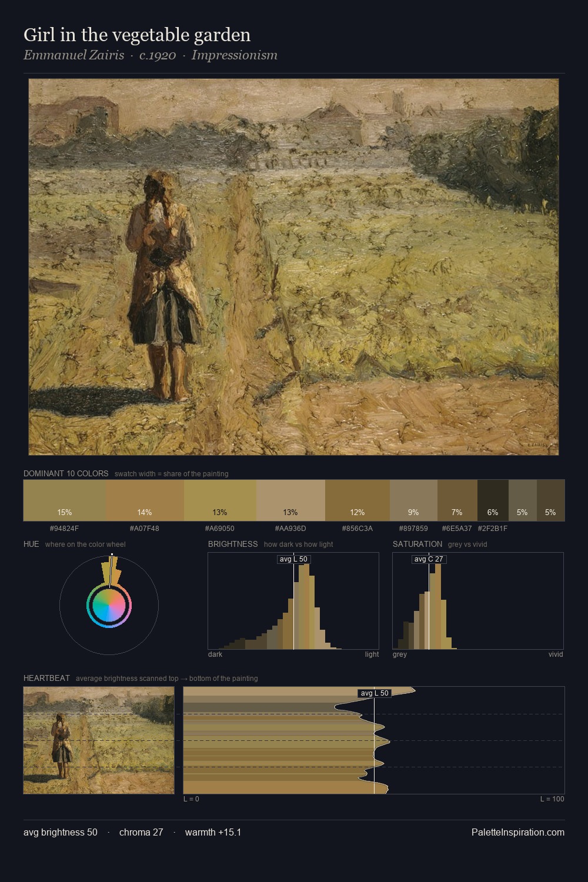Select the 14% swatch labeled #A07F48
The height and width of the screenshot is (882, 588).
145,500
